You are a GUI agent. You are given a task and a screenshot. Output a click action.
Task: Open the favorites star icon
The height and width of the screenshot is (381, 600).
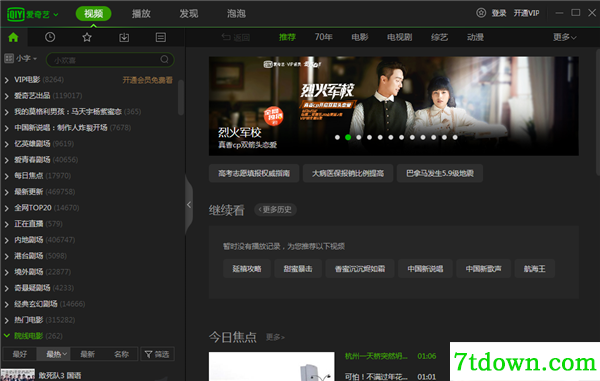(x=87, y=37)
